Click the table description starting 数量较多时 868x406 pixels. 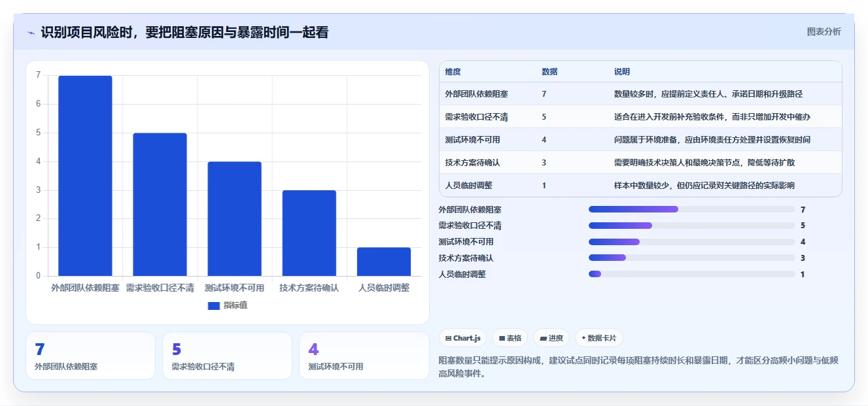coord(708,94)
